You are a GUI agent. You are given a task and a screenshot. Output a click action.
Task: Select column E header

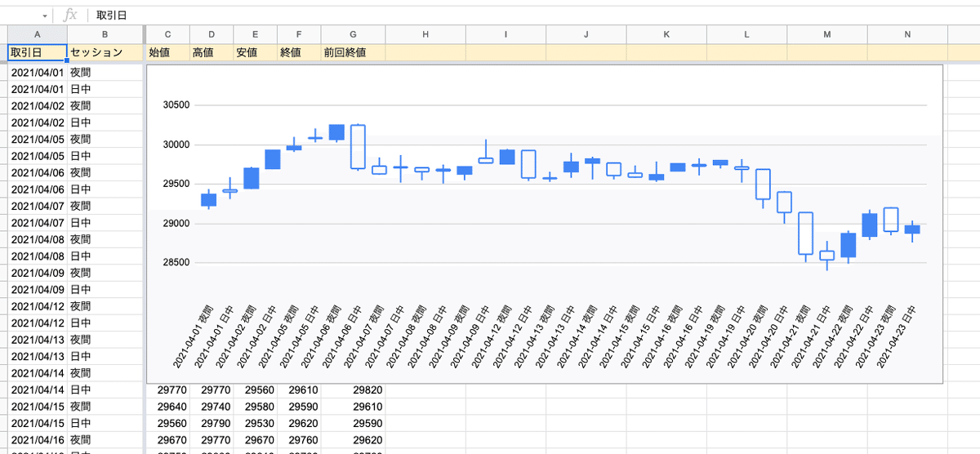(255, 34)
